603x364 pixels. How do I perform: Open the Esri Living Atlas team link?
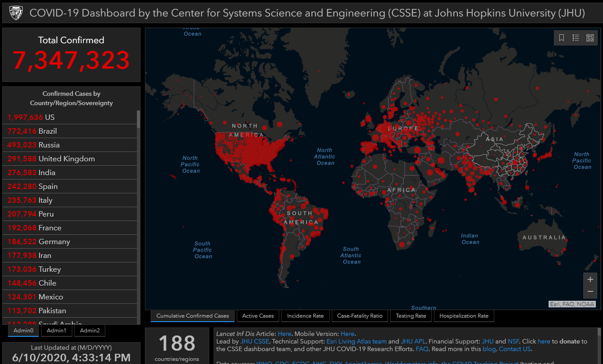(356, 342)
